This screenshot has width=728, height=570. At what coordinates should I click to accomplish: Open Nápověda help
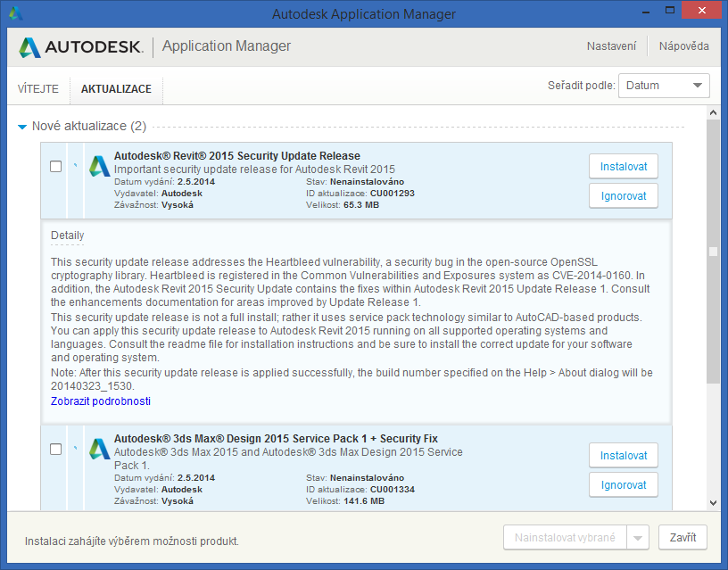[x=684, y=46]
